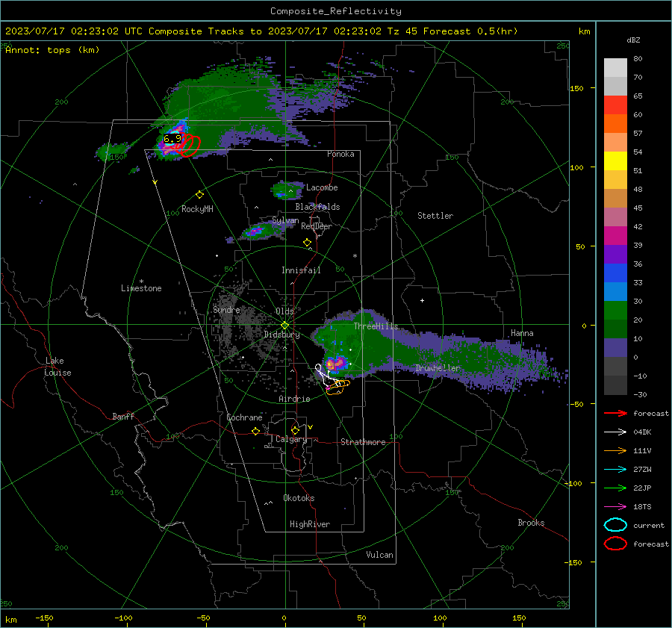Click the 'Annot: tops (km)' label
Viewport: 672px width, 628px height.
52,50
